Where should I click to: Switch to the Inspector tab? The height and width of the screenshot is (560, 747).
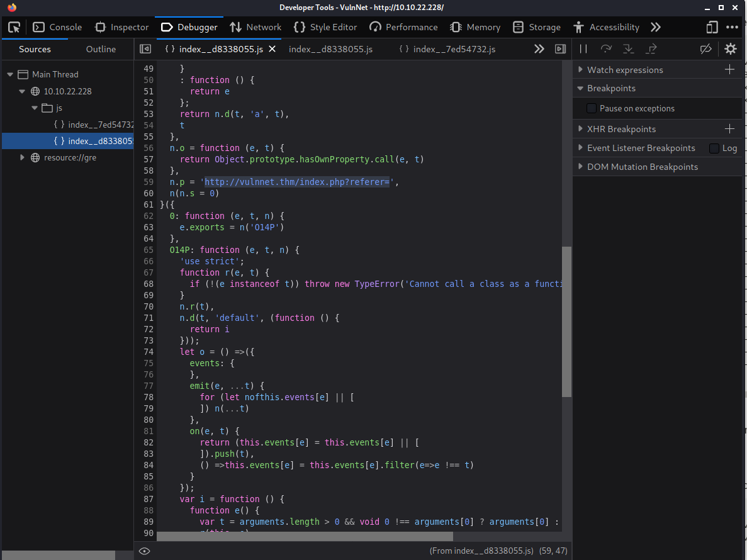point(122,27)
